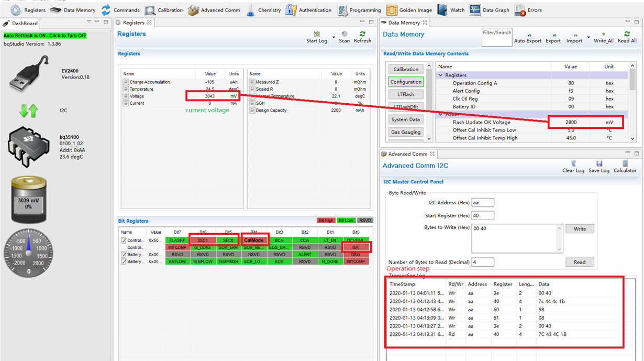Screen dimensions: 644x361
Task: Click the FLASHF bit cell
Action: pos(177,240)
